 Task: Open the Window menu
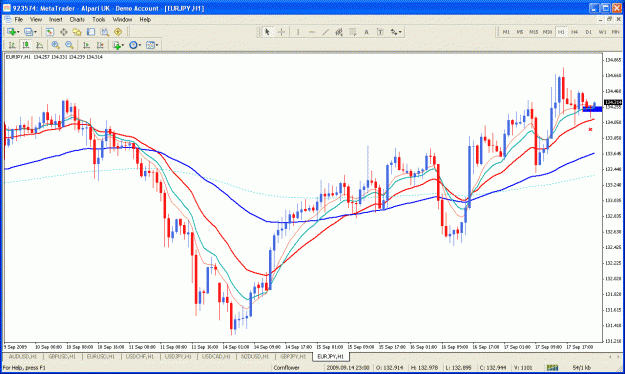click(x=122, y=19)
